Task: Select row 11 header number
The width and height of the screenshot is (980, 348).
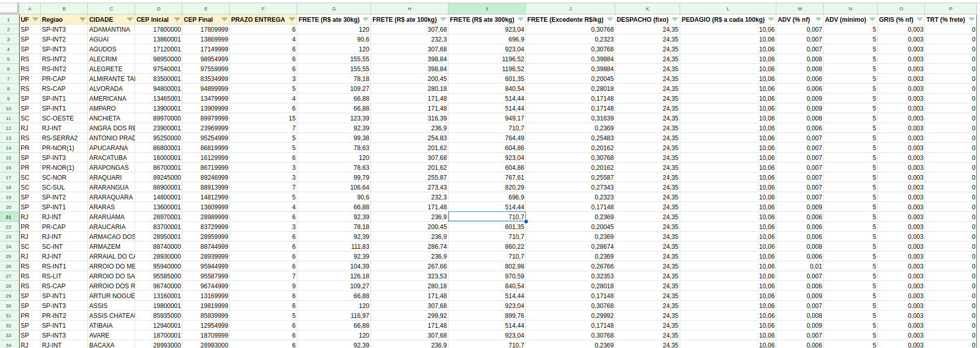Action: pos(9,118)
